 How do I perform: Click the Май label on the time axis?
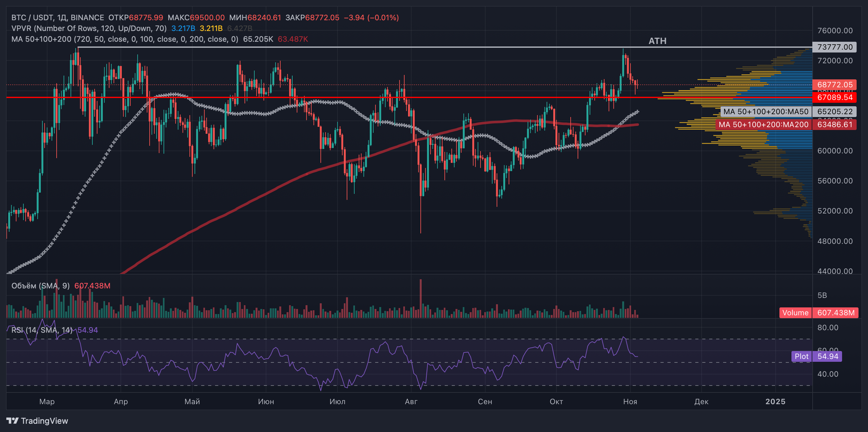tap(192, 402)
